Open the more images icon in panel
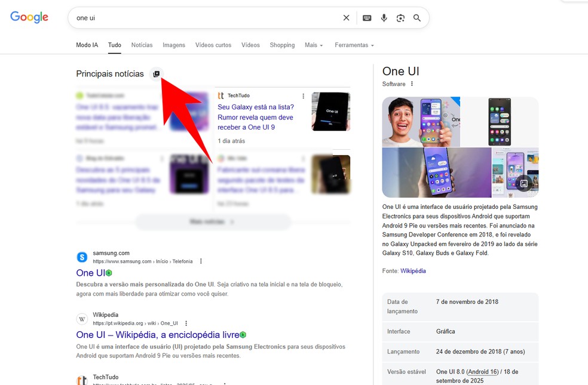This screenshot has height=385, width=588. coord(523,183)
